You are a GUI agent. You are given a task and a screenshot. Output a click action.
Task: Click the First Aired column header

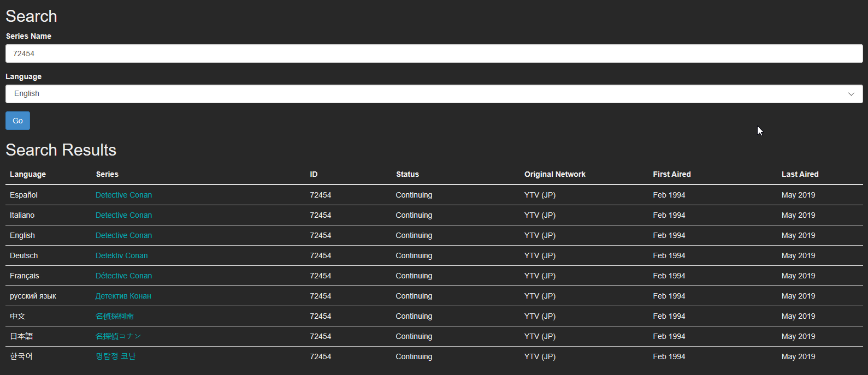(x=672, y=174)
